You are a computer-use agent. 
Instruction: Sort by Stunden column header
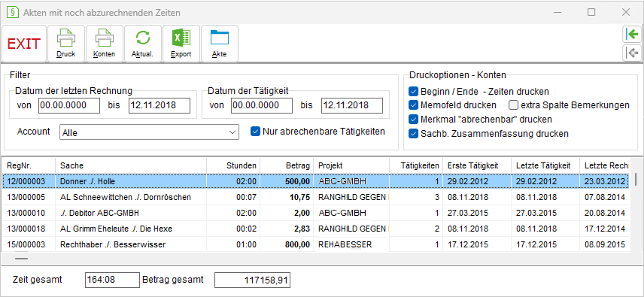pos(233,165)
